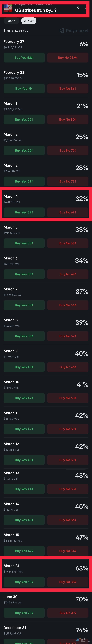Viewport: 92px width, 644px height.
Task: Open the December 31 market row title
Action: 15,628
